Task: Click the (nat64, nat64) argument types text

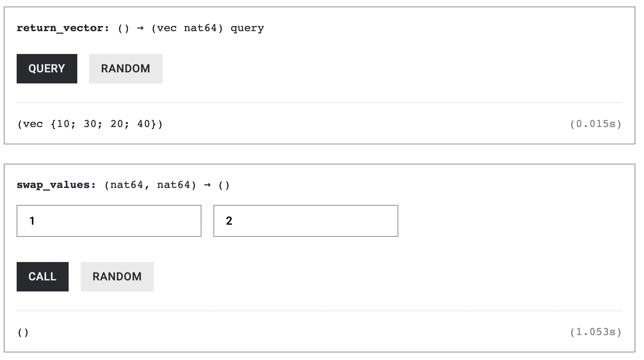Action: point(150,185)
